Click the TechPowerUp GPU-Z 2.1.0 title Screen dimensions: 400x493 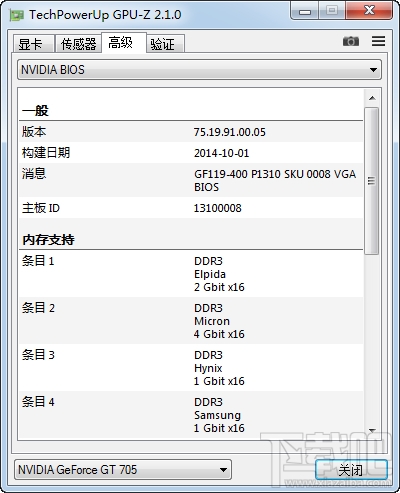(x=105, y=15)
